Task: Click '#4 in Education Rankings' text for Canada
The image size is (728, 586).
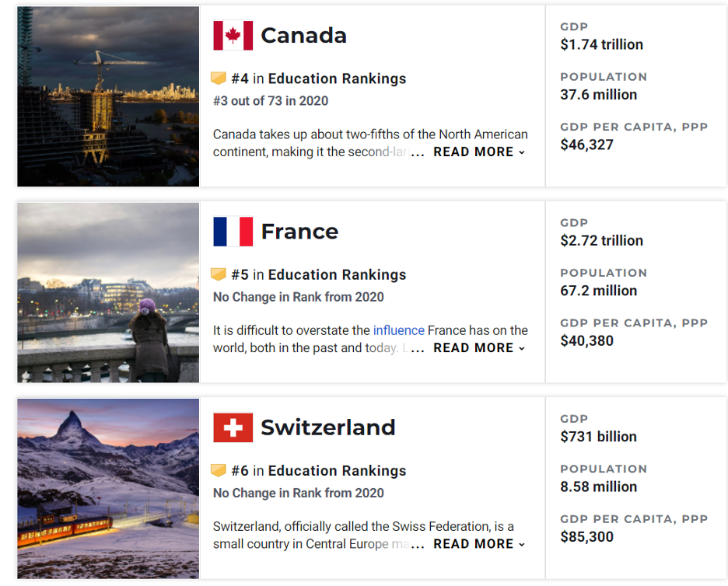Action: (319, 78)
